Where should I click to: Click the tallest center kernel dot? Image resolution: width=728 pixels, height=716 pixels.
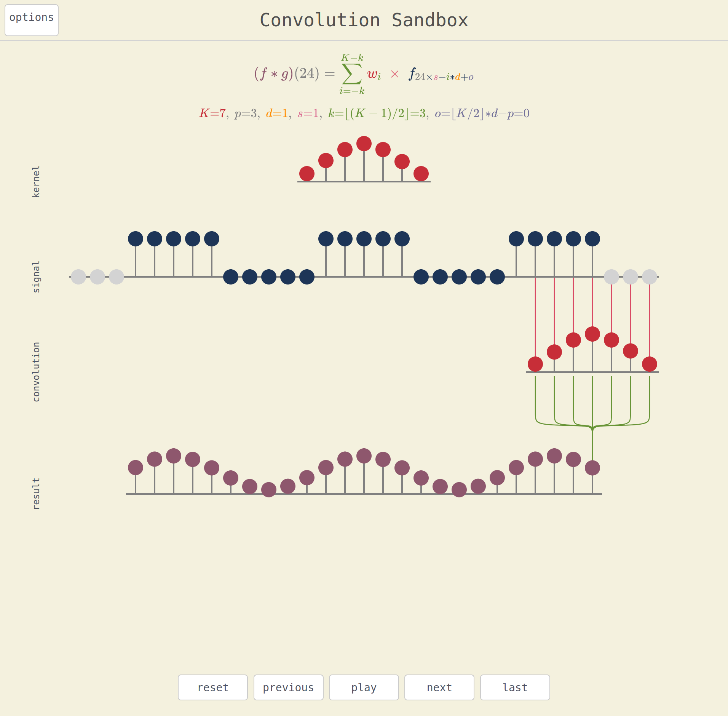364,144
